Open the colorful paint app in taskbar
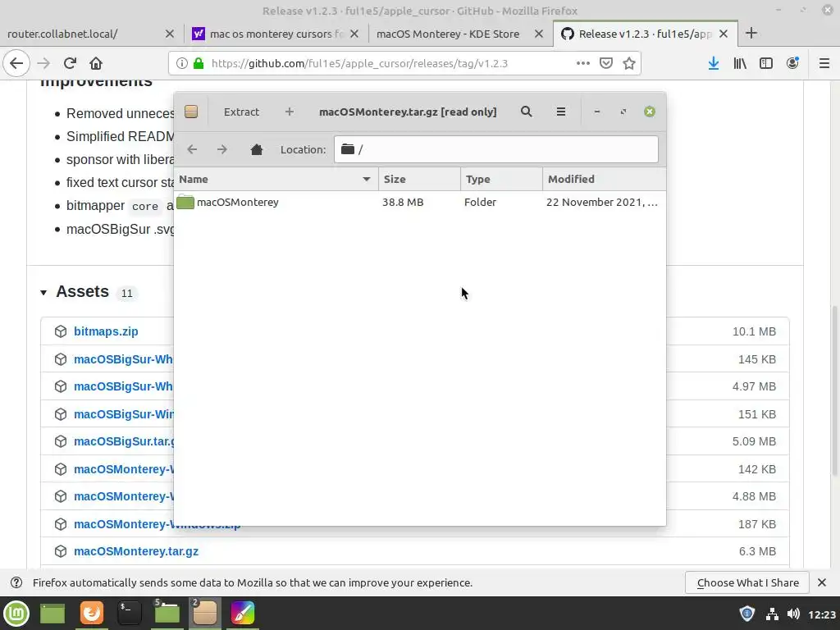Screen dimensions: 840x630 [243, 614]
